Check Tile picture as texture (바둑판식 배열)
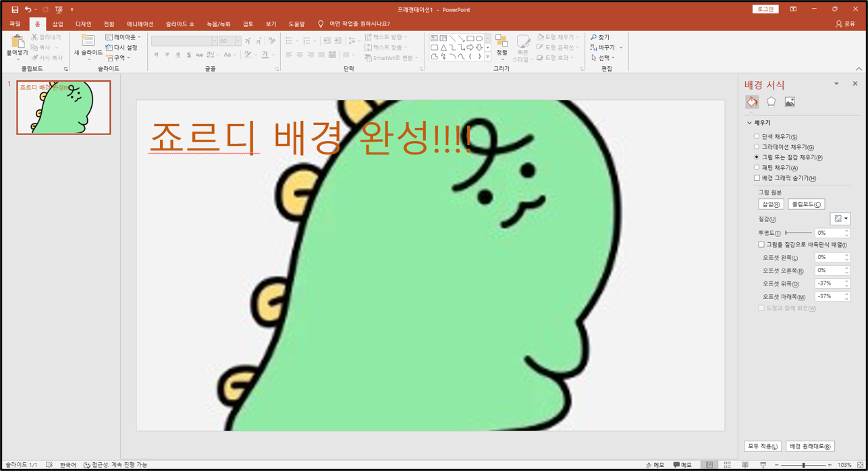Image resolution: width=868 pixels, height=471 pixels. coord(761,245)
